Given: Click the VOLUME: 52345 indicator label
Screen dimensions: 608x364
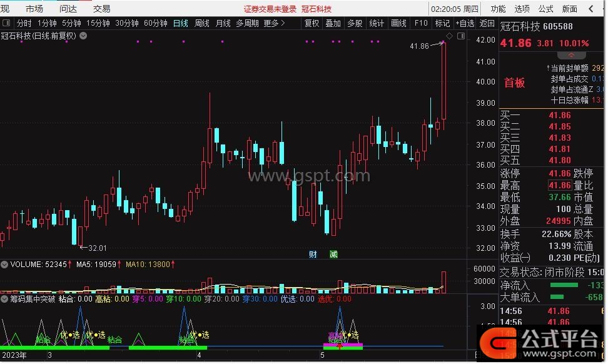Looking at the screenshot, I should pos(38,265).
